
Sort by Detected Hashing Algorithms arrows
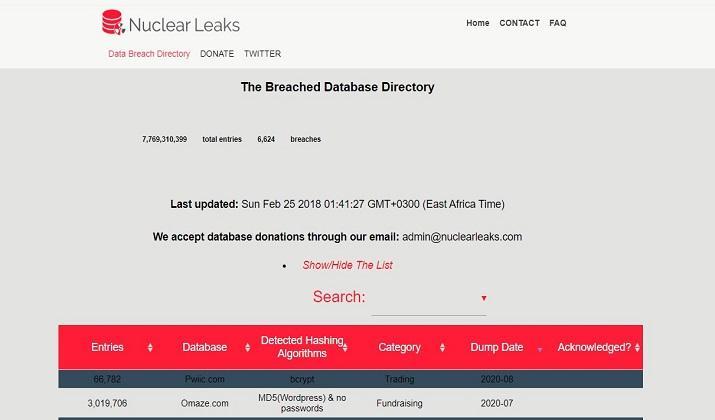[345, 347]
